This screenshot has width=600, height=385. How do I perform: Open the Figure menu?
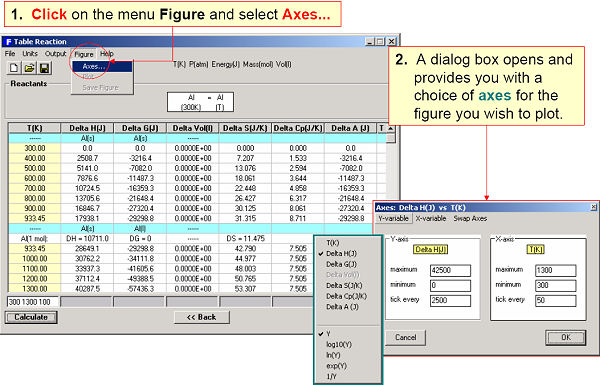pyautogui.click(x=84, y=54)
